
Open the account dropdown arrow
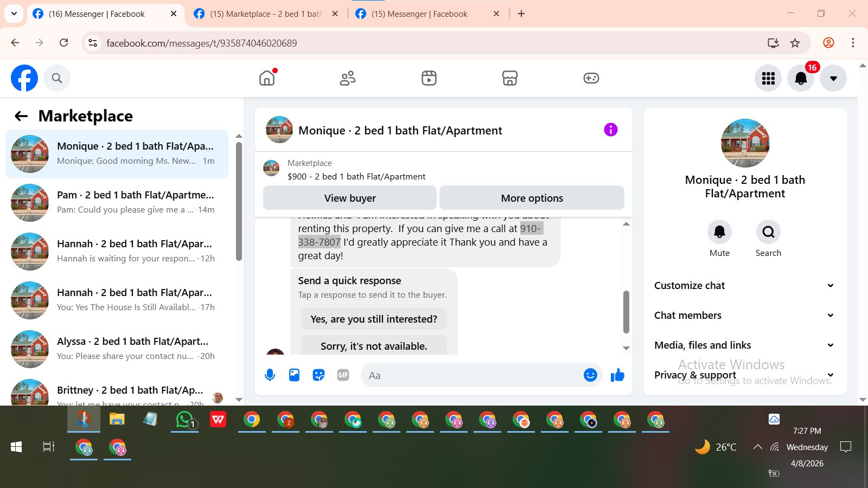[833, 79]
